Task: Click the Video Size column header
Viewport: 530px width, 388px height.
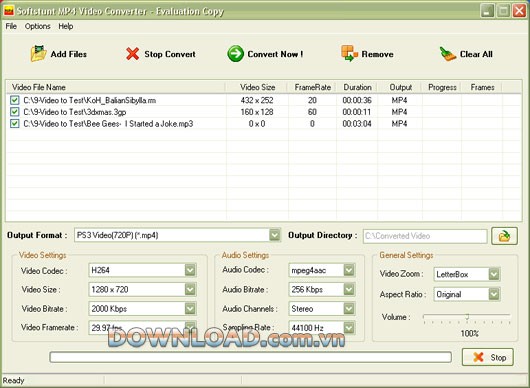Action: [x=257, y=87]
